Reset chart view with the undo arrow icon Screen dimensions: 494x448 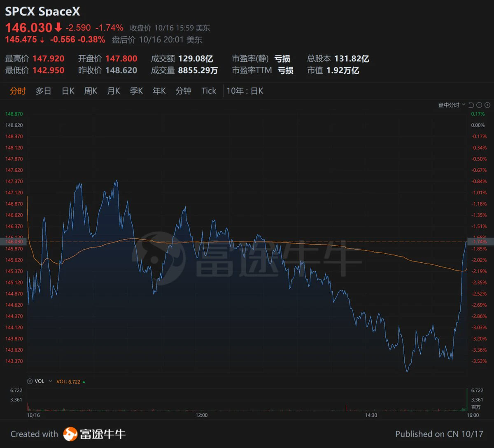click(x=471, y=105)
